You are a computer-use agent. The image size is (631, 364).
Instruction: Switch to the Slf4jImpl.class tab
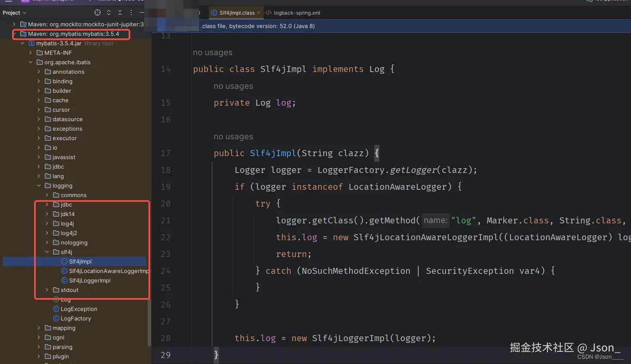click(x=237, y=13)
